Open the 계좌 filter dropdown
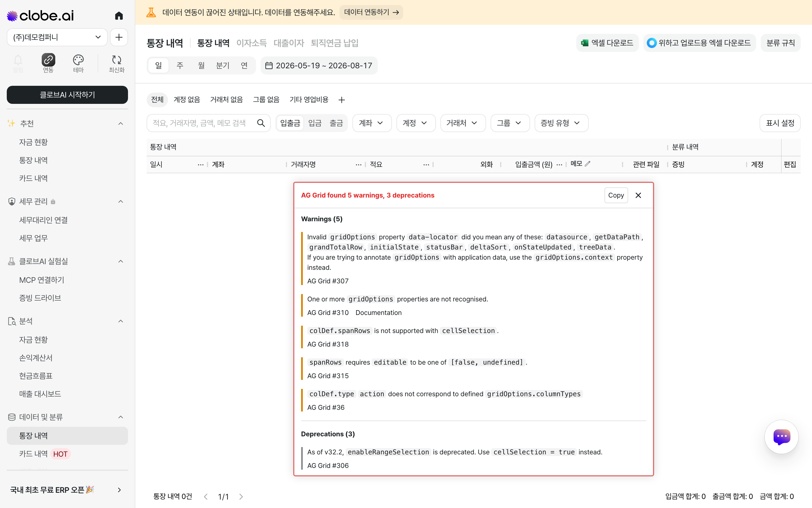The height and width of the screenshot is (508, 812). [372, 123]
